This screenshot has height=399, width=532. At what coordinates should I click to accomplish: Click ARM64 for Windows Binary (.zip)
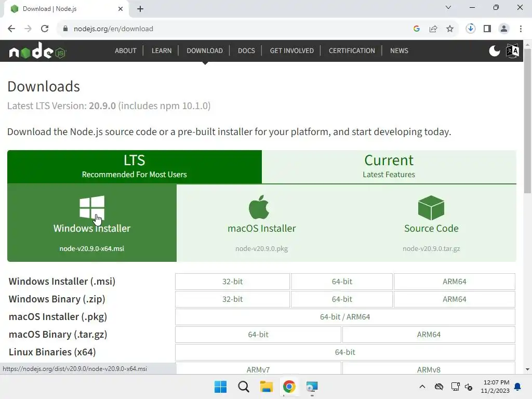tap(454, 299)
